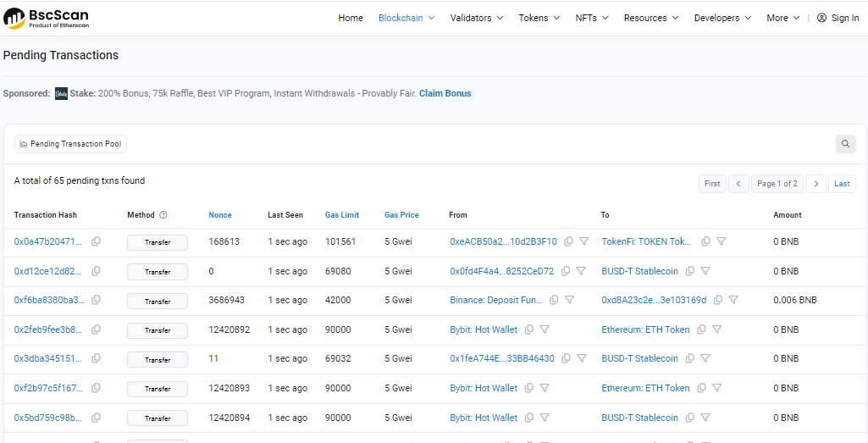Image resolution: width=868 pixels, height=443 pixels.
Task: Jump to the Last page
Action: 842,184
